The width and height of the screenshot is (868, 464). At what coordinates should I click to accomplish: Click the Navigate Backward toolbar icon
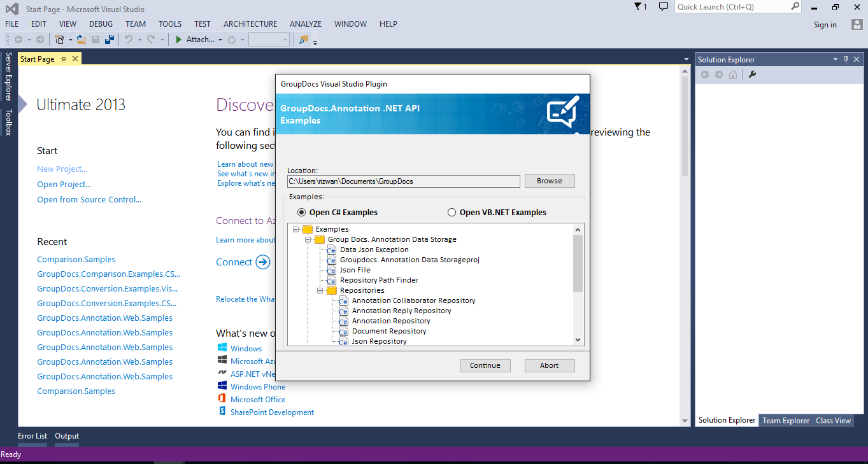[18, 39]
